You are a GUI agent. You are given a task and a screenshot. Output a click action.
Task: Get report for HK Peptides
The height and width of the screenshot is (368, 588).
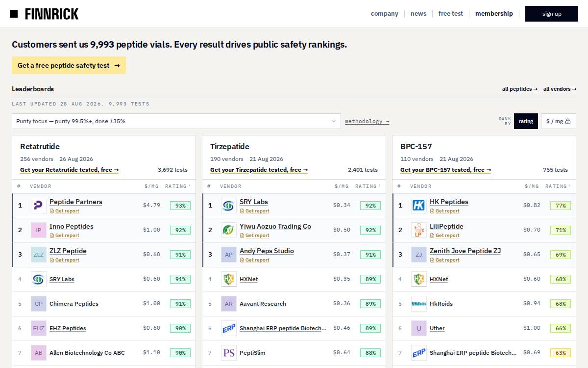click(x=444, y=211)
